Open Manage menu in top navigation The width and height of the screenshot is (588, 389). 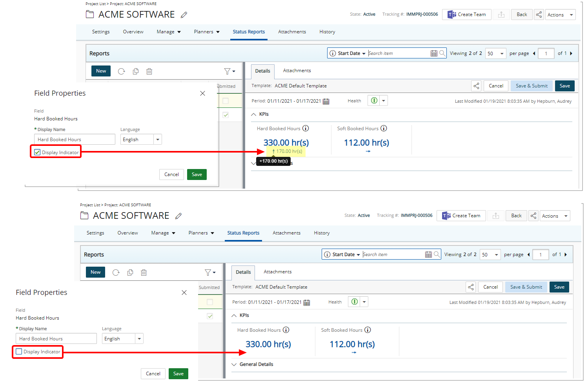point(169,32)
